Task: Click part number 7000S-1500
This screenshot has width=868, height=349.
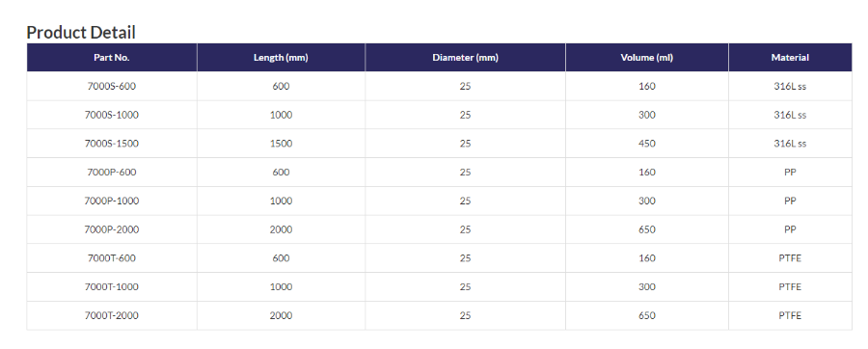Action: (x=112, y=144)
